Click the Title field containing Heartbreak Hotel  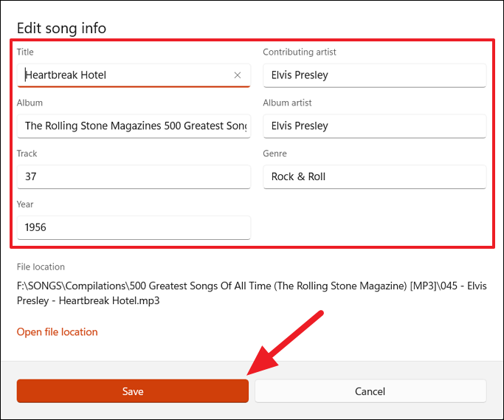pos(134,75)
